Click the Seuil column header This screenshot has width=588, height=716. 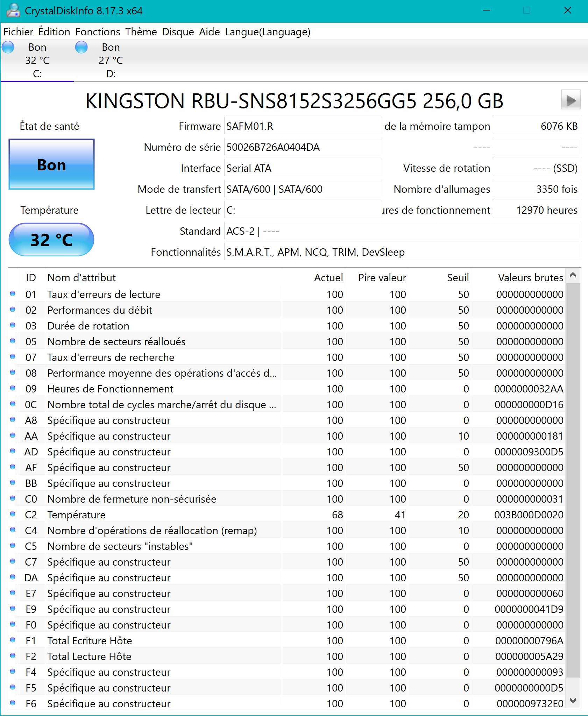pyautogui.click(x=440, y=277)
